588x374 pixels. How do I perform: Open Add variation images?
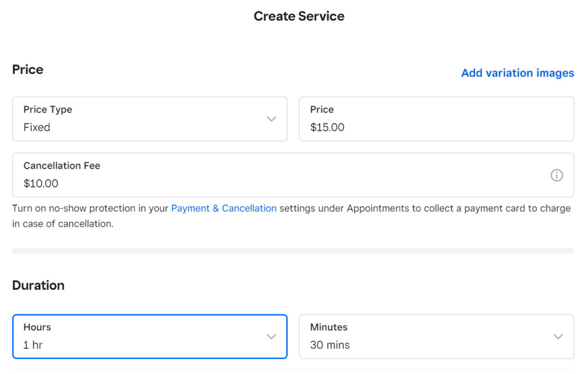pos(517,73)
